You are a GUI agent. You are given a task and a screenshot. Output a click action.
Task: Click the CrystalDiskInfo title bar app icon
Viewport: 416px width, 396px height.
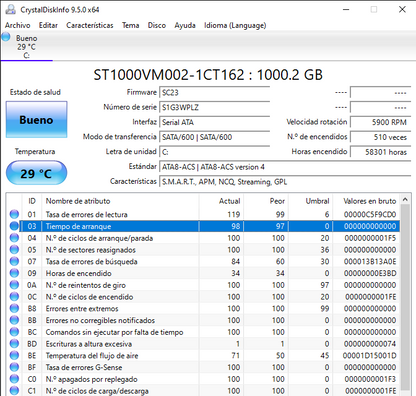(10, 10)
